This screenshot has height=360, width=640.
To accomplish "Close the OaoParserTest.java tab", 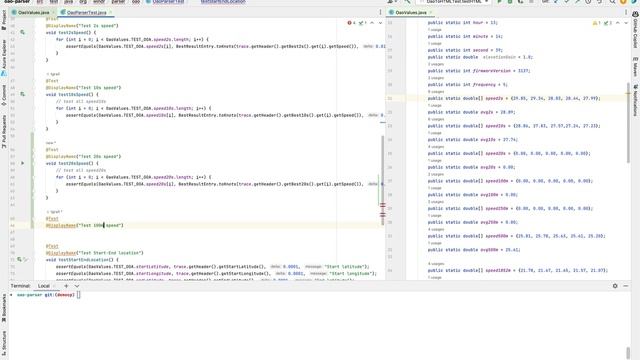I will click(x=110, y=13).
